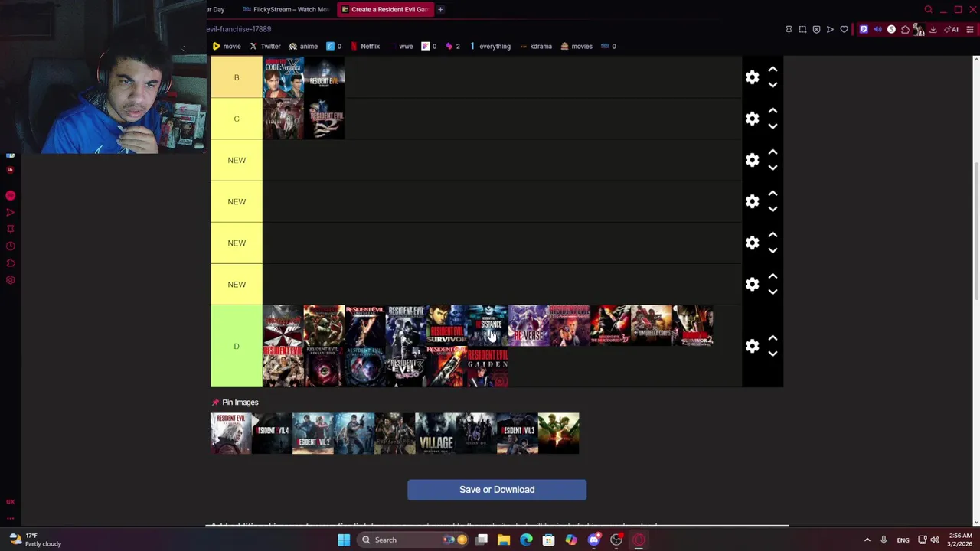Screen dimensions: 980x551
Task: Open the movies bookmark folder
Action: click(x=577, y=46)
